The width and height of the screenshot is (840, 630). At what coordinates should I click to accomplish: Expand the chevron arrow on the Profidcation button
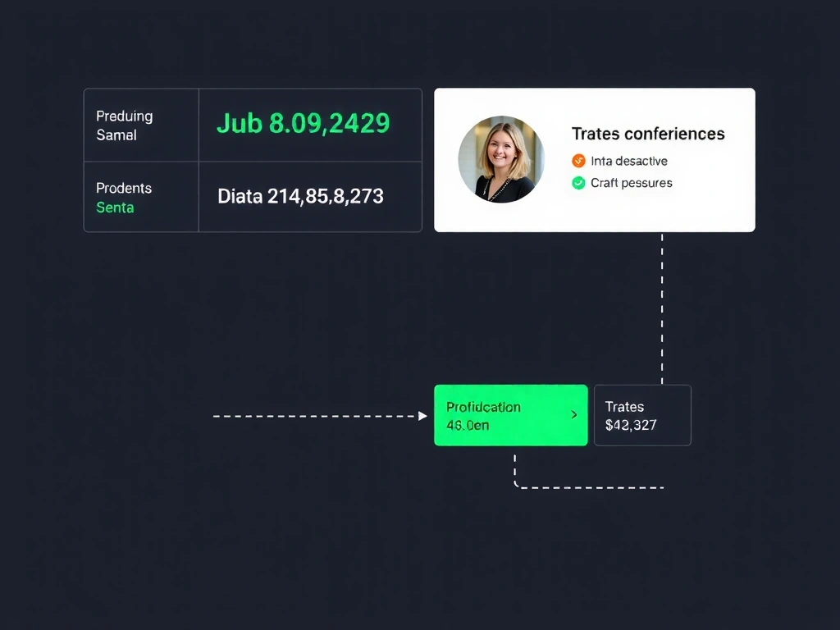[573, 415]
